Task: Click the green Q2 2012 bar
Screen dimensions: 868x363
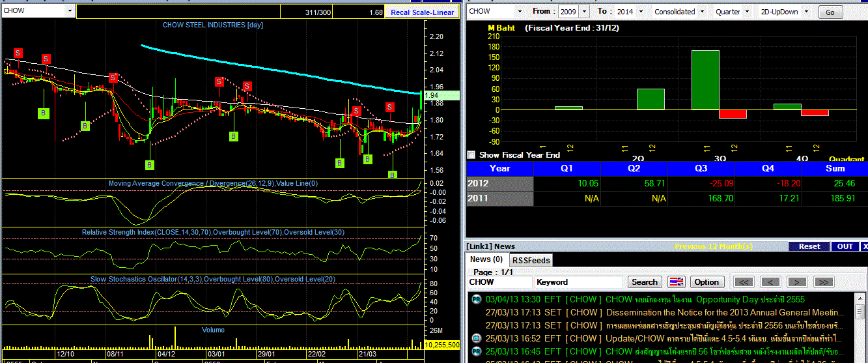Action: pos(651,99)
